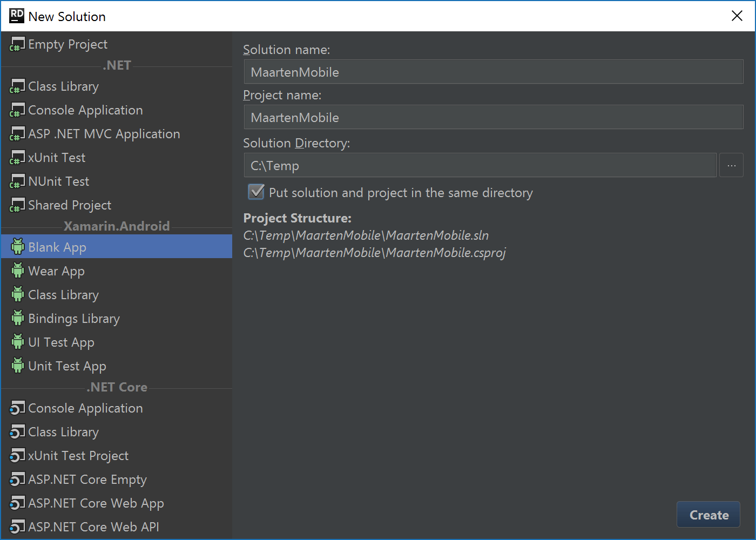Image resolution: width=756 pixels, height=540 pixels.
Task: Choose the xUnit Test template
Action: [x=117, y=158]
